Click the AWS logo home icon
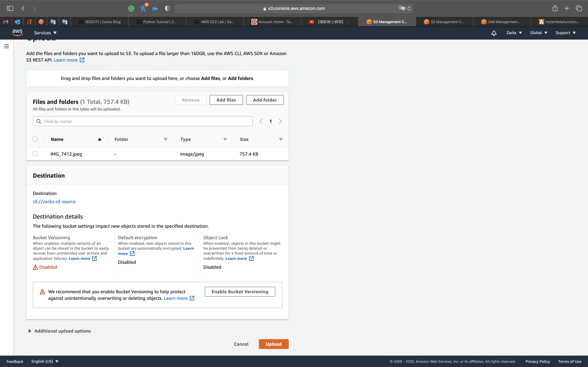 pos(17,33)
